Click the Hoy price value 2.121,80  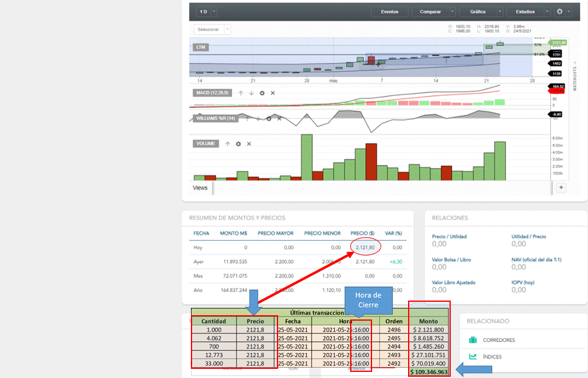(365, 248)
